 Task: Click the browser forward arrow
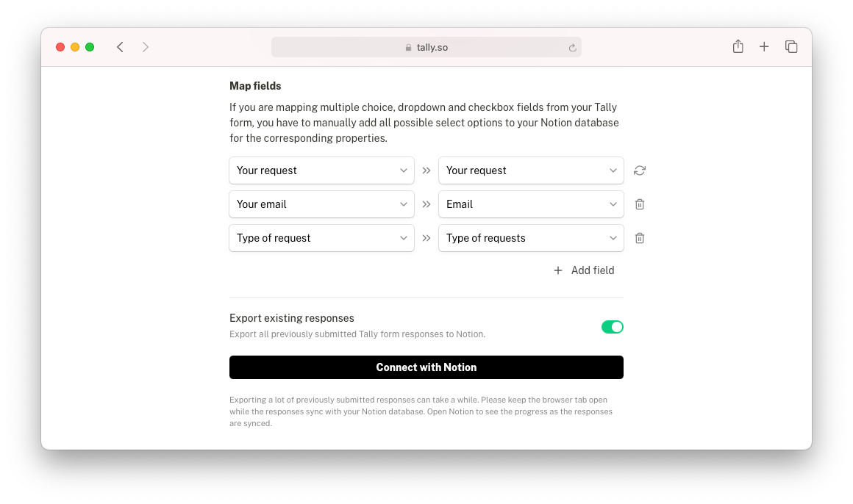tap(146, 47)
